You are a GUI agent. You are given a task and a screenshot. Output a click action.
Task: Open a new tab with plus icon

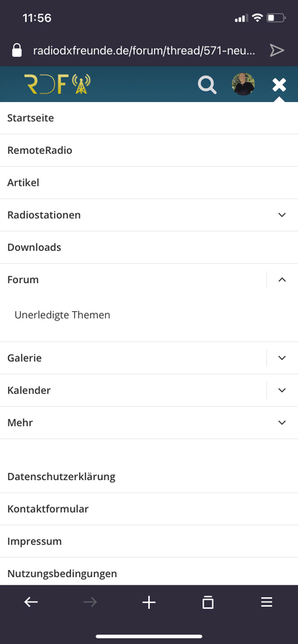148,602
